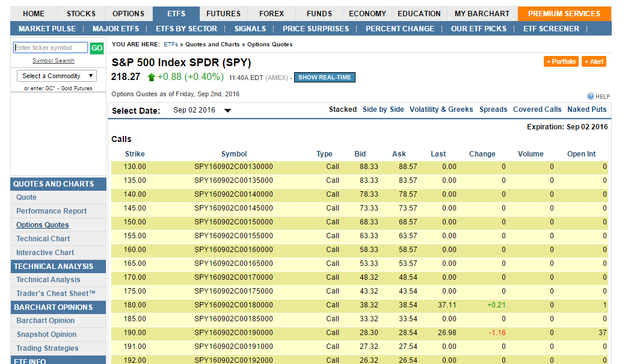
Task: Click the green GO search icon
Action: click(x=96, y=48)
